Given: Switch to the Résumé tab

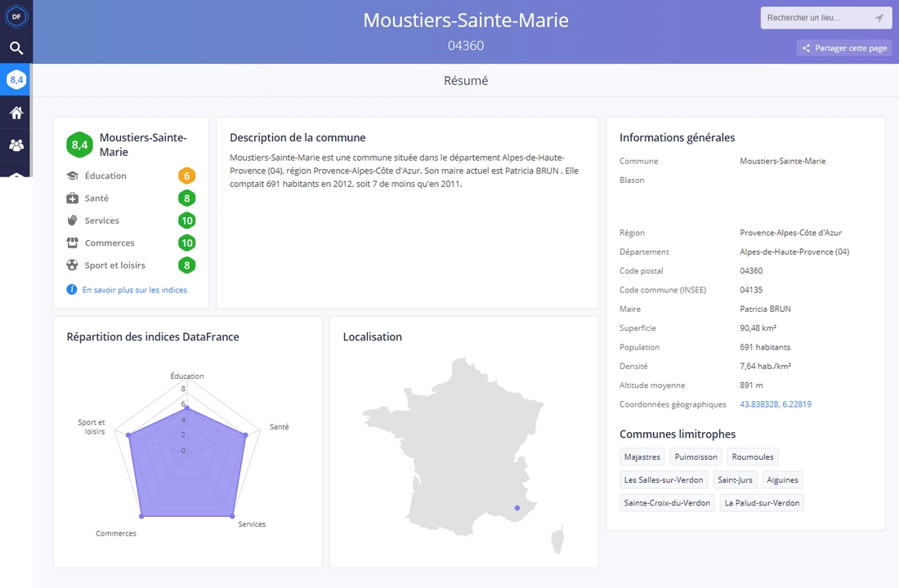Looking at the screenshot, I should 465,80.
